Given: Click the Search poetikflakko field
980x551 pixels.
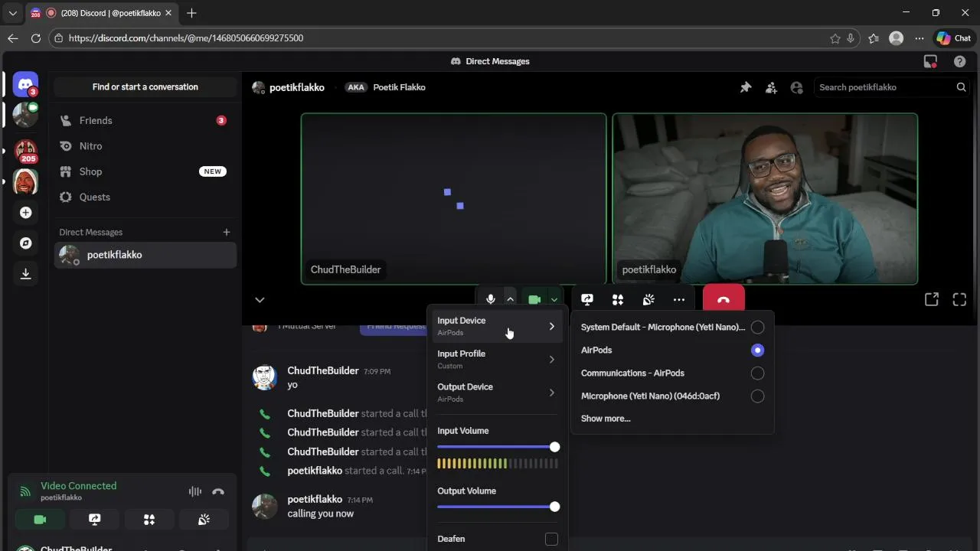Looking at the screenshot, I should tap(892, 87).
